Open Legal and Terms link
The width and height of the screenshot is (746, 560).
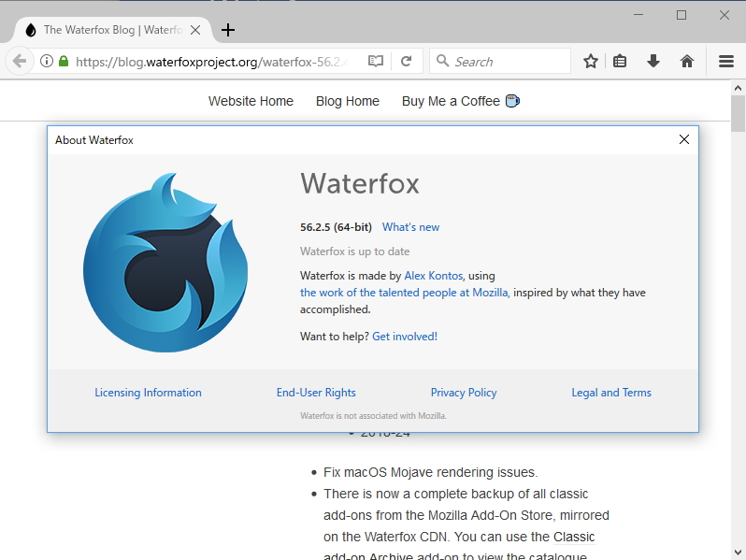click(x=611, y=393)
